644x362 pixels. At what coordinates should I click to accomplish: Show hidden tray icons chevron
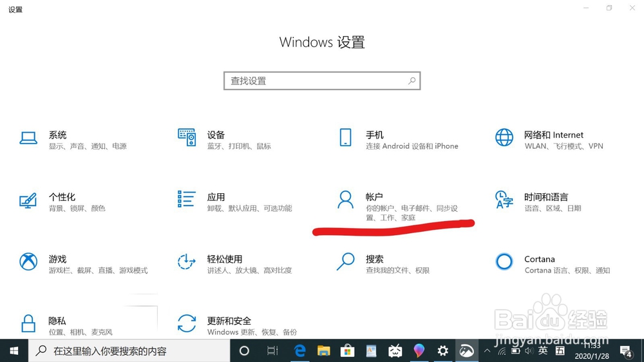coord(487,351)
